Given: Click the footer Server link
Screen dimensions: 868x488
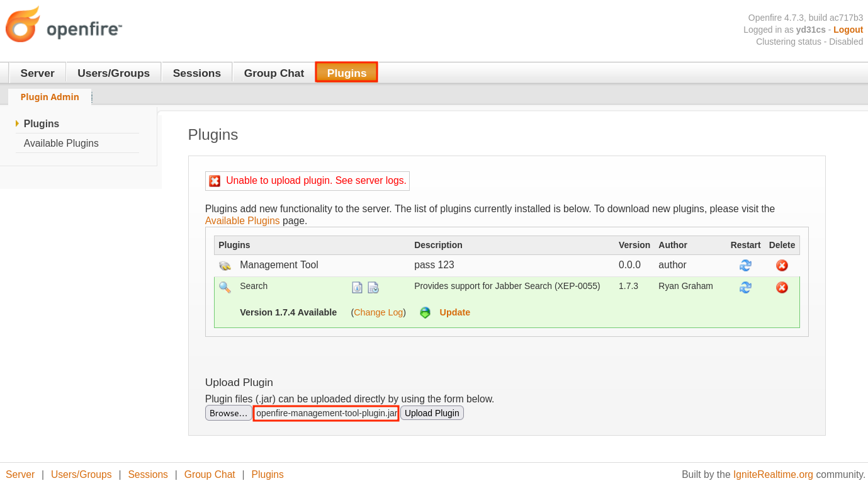Looking at the screenshot, I should point(20,474).
